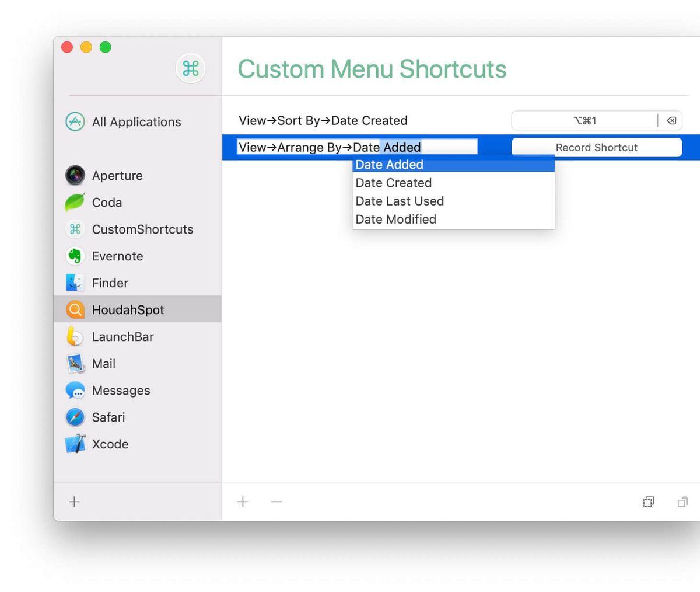Viewport: 700px width, 592px height.
Task: Remove selected shortcut with minus button
Action: 276,502
